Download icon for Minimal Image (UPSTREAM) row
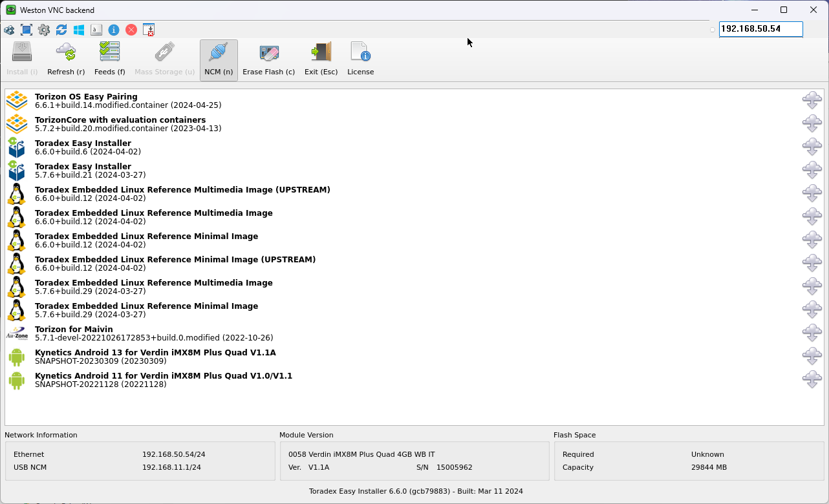829x504 pixels. 812,263
